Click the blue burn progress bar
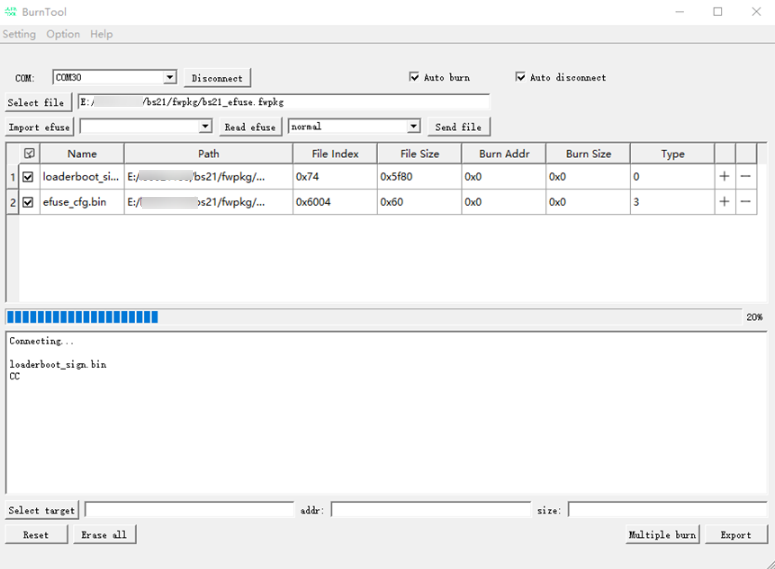Viewport: 775px width, 569px height. 82,317
